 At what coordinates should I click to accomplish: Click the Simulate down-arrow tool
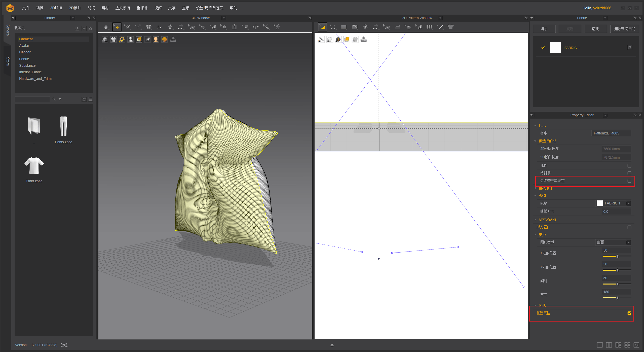click(106, 27)
